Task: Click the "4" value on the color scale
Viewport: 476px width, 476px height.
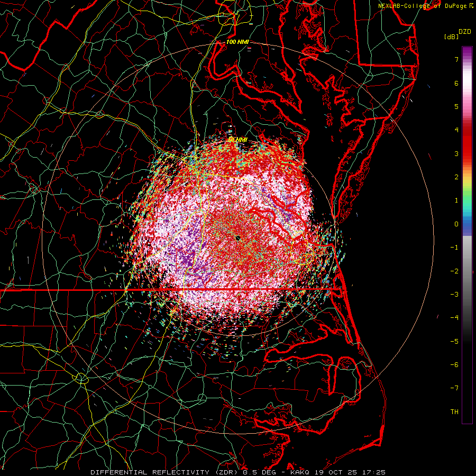Action: [x=456, y=130]
